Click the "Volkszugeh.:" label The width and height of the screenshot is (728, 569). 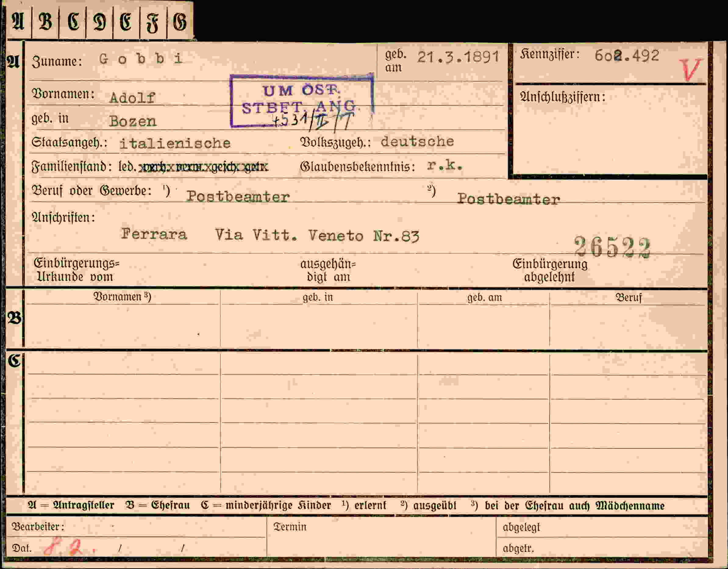click(x=336, y=142)
